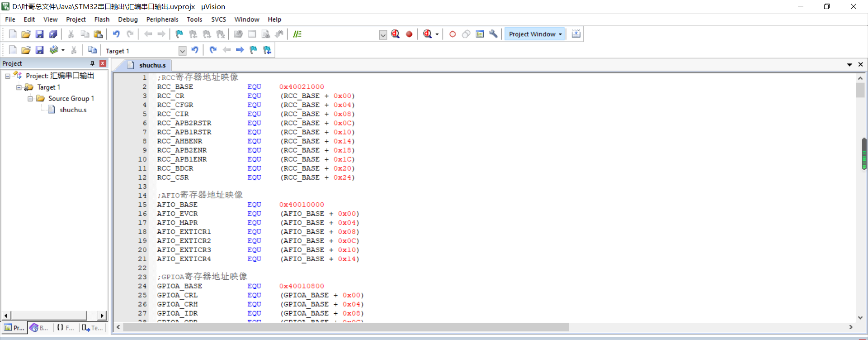Click the Save All icon
Image resolution: width=868 pixels, height=340 pixels.
click(x=53, y=34)
